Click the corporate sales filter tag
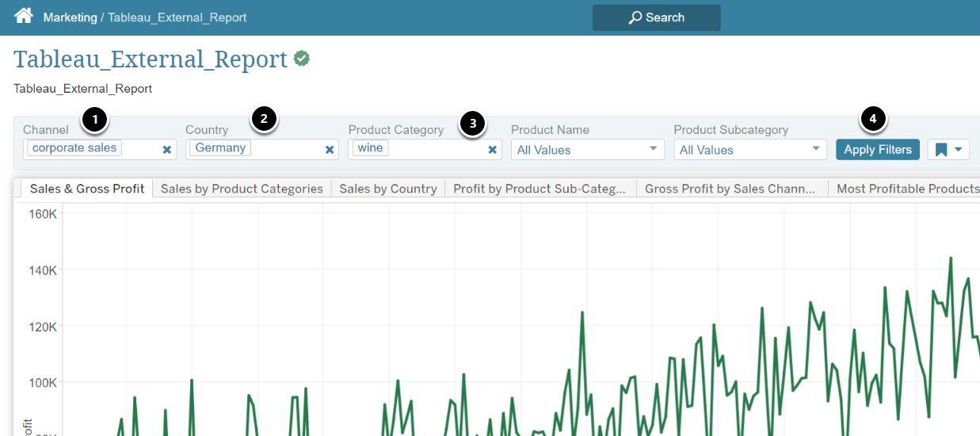 (x=74, y=147)
